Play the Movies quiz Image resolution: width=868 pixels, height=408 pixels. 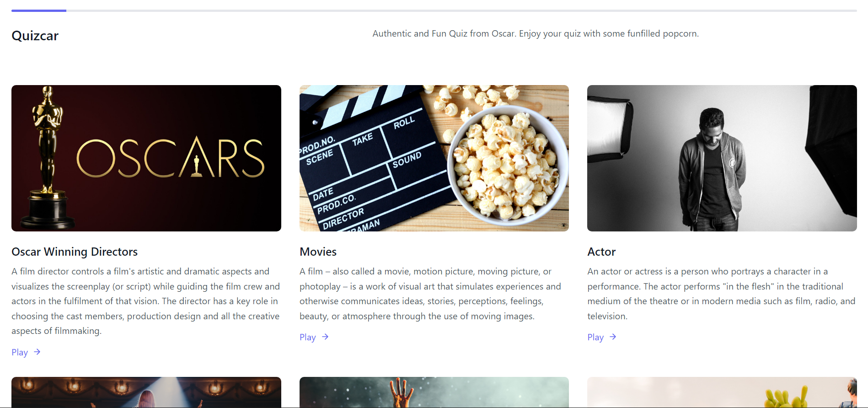[314, 337]
